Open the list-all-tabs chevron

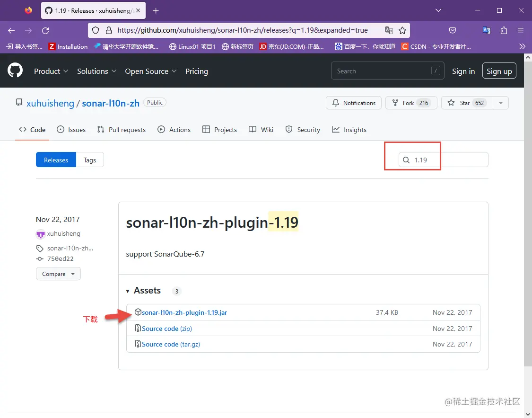pos(438,10)
